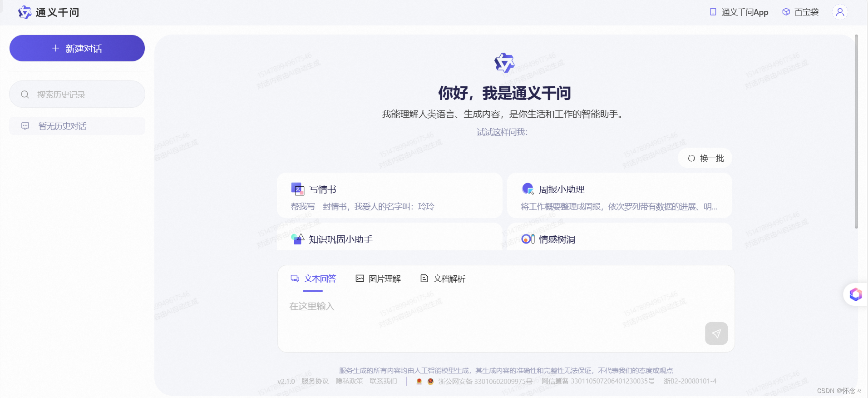The image size is (868, 398).
Task: Switch to the 文档解析 tab
Action: tap(443, 279)
